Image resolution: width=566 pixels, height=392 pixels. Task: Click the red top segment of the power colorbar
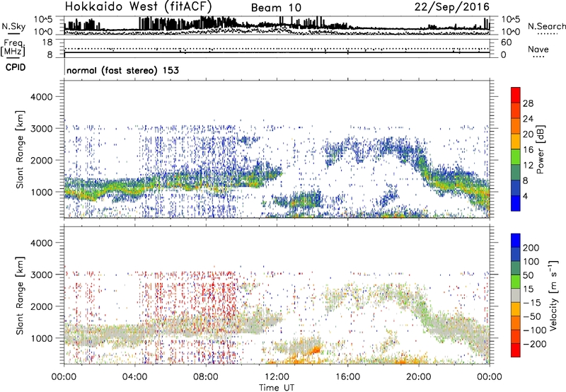click(516, 96)
